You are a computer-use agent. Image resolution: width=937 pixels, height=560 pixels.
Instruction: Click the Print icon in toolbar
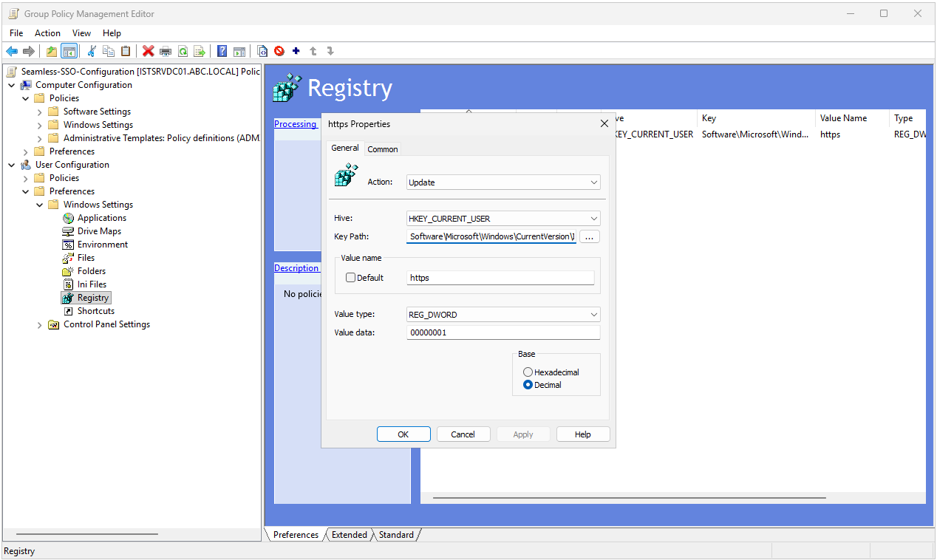[166, 51]
